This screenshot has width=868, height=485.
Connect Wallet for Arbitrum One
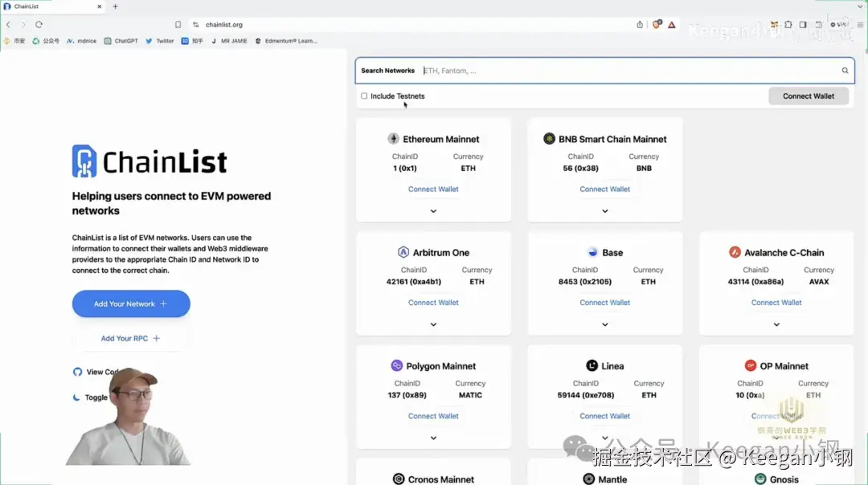[433, 303]
